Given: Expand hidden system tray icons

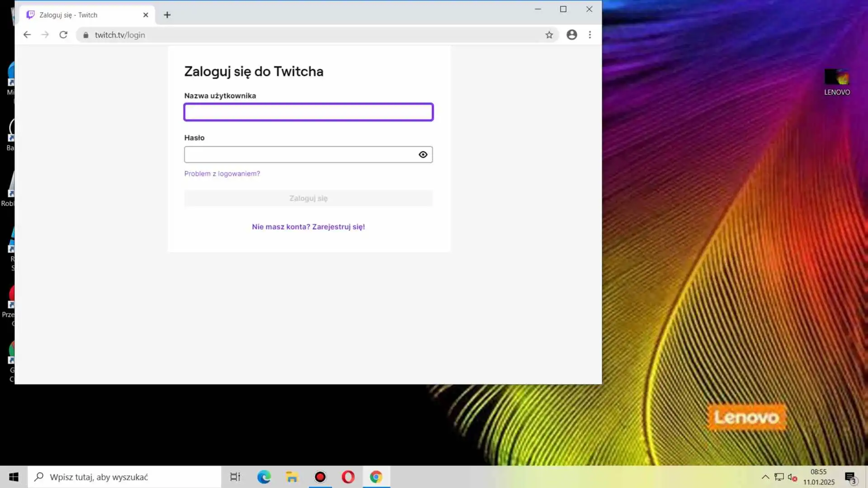Looking at the screenshot, I should click(x=765, y=477).
